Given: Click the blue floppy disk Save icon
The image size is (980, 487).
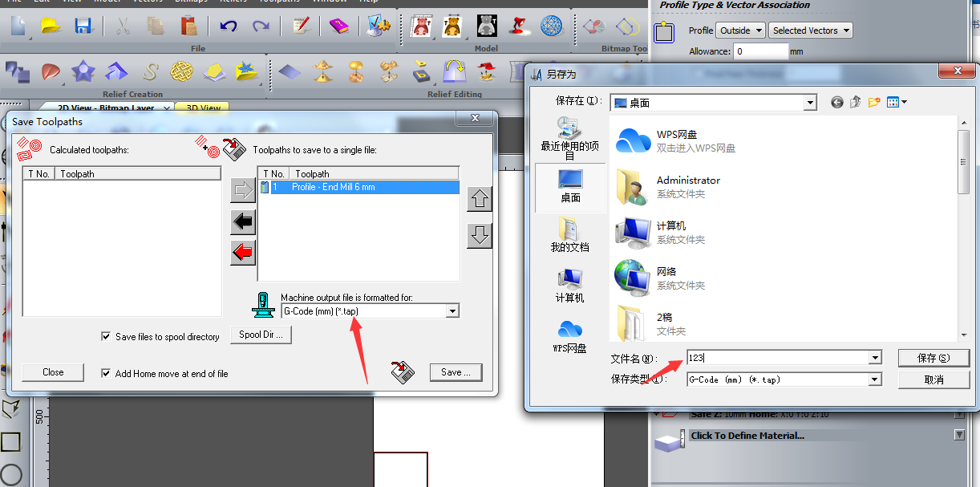Looking at the screenshot, I should 83,26.
